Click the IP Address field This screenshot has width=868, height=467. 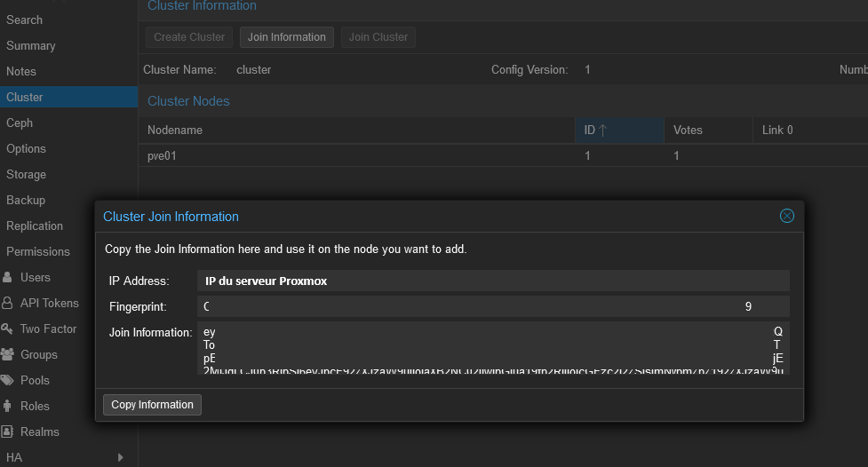(492, 281)
